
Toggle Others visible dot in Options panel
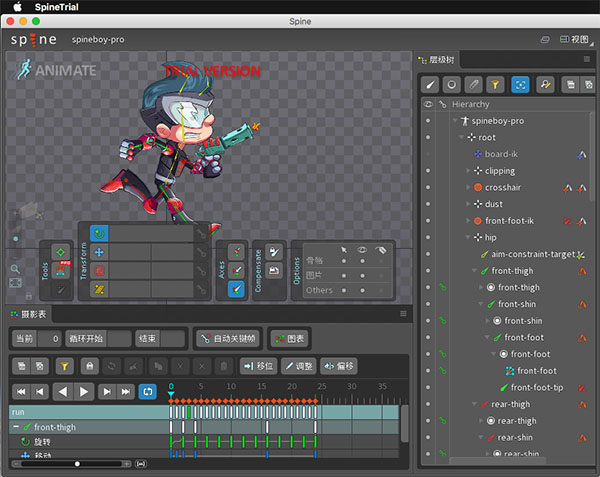point(362,290)
